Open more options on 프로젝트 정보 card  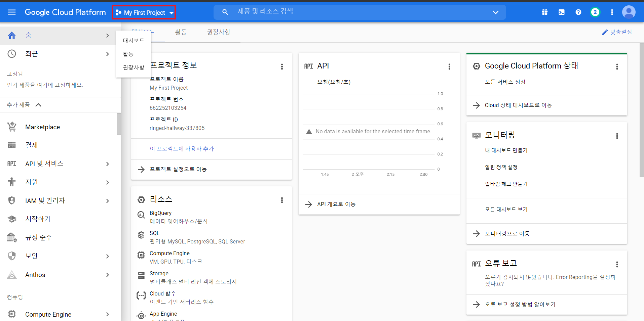click(282, 66)
